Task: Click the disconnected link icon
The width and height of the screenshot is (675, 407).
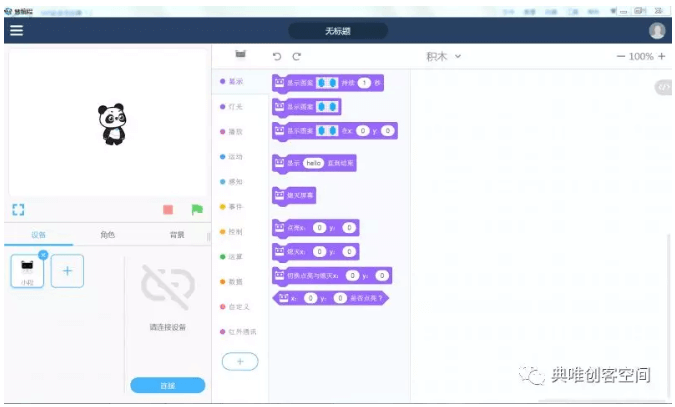Action: point(168,287)
